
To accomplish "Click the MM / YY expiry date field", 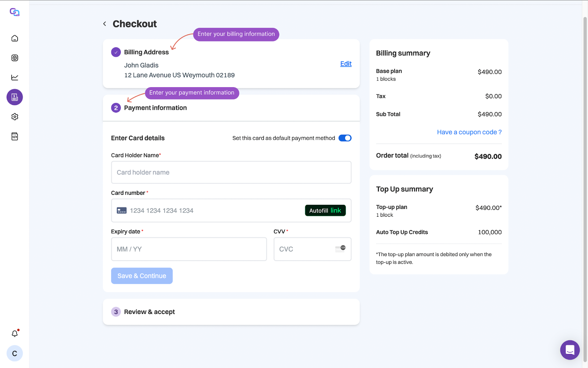I will pyautogui.click(x=189, y=249).
